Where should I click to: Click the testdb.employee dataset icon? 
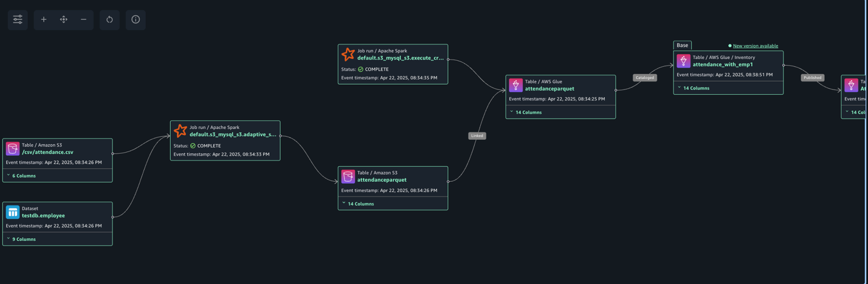point(13,212)
